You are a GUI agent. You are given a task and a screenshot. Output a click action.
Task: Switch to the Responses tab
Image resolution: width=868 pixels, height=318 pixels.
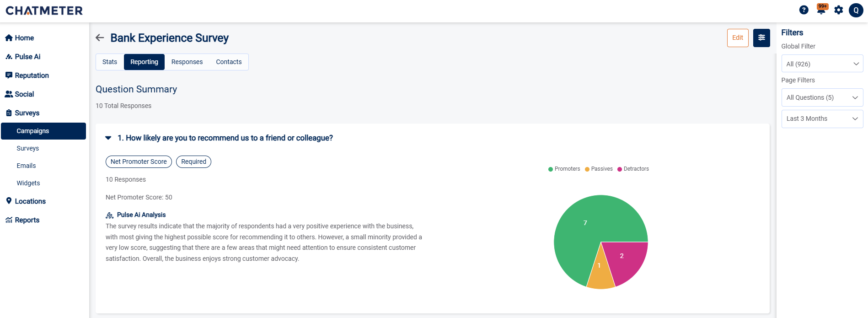tap(187, 62)
